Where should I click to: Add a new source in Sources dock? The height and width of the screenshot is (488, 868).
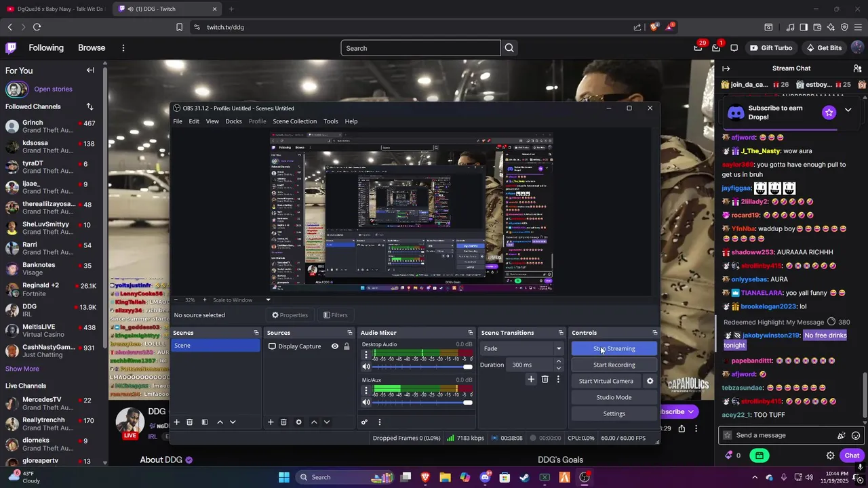[x=271, y=422]
